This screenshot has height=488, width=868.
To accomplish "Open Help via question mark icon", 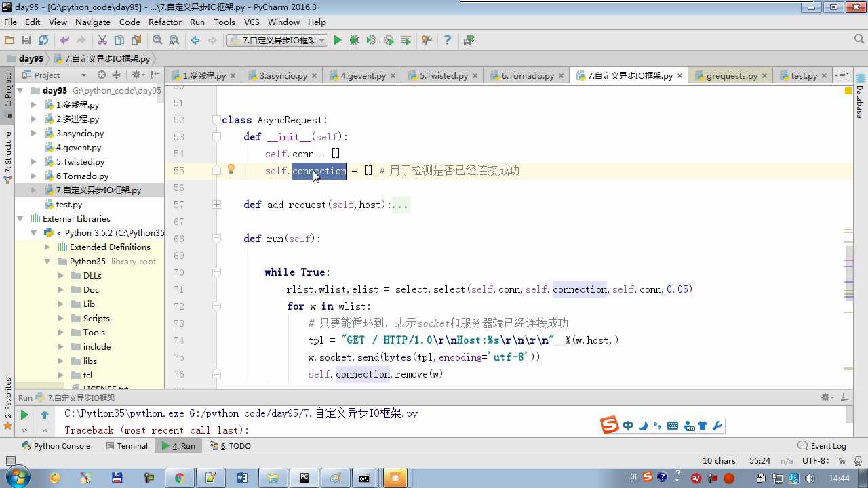I will pyautogui.click(x=448, y=41).
